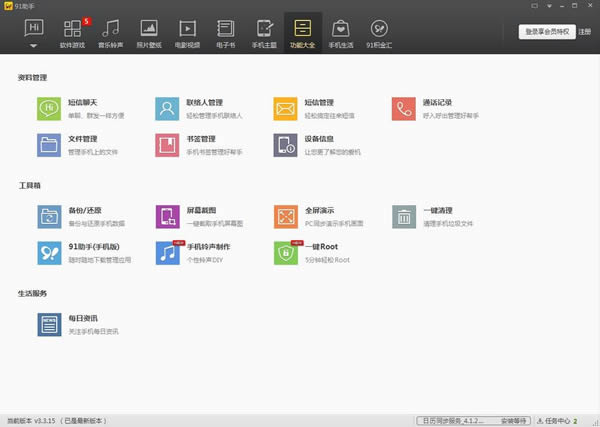Click the 登录享会员特权 login button
Screen dimensions: 600x427
pos(547,32)
